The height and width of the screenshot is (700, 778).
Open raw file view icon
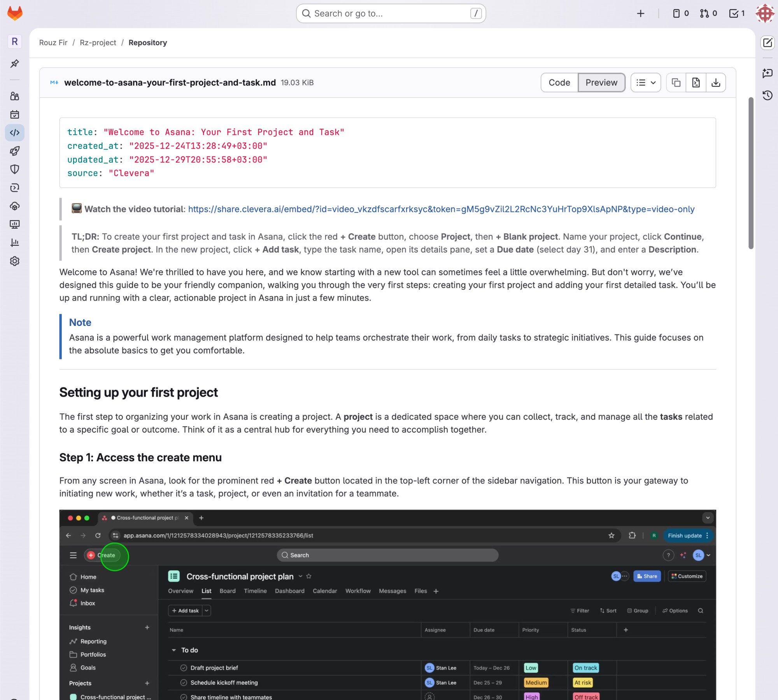(x=696, y=82)
